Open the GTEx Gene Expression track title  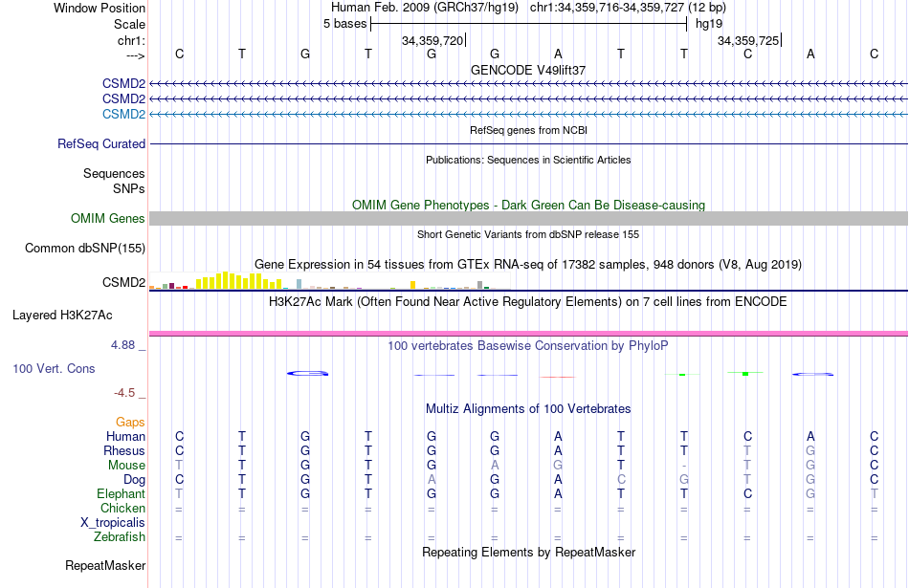528,264
